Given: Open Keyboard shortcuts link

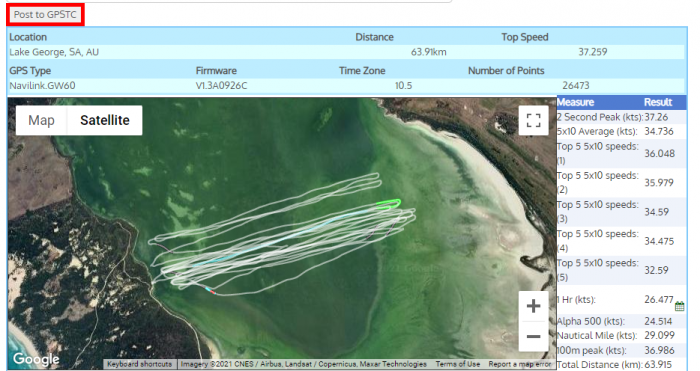Looking at the screenshot, I should [139, 364].
